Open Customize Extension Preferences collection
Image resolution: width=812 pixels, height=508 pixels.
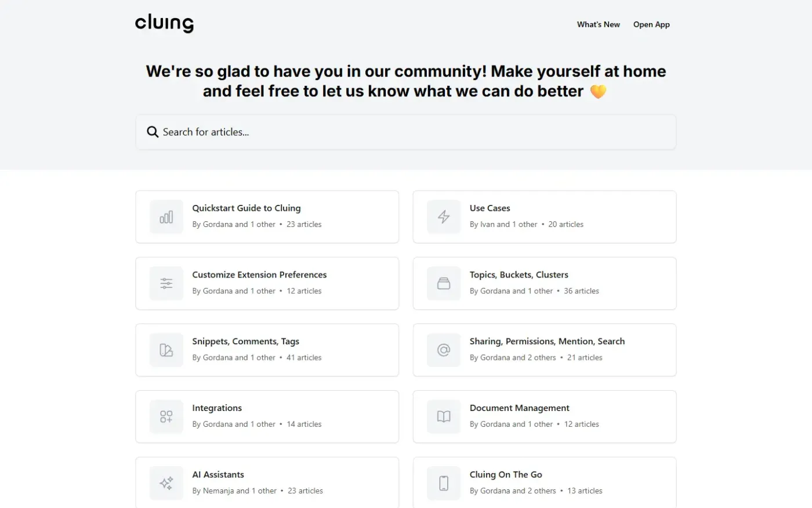pos(267,283)
